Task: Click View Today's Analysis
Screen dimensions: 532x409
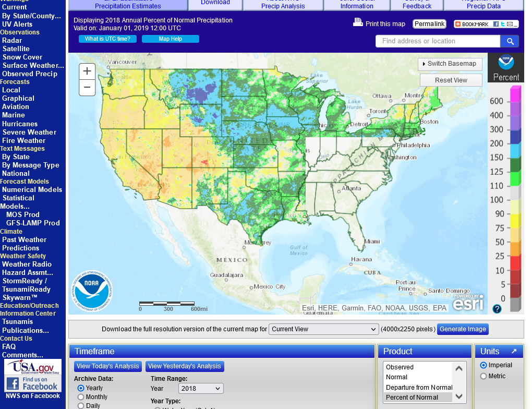Action: tap(108, 366)
